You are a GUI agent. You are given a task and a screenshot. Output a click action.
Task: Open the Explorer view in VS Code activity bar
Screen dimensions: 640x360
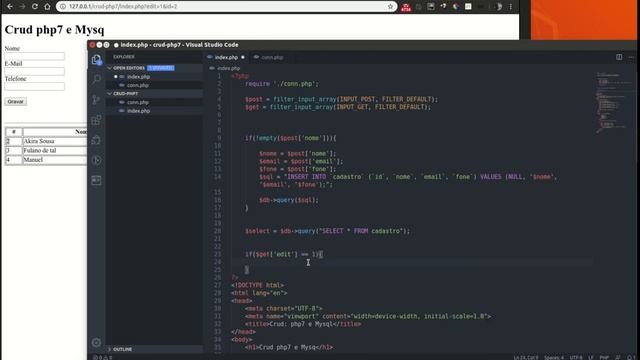point(96,60)
